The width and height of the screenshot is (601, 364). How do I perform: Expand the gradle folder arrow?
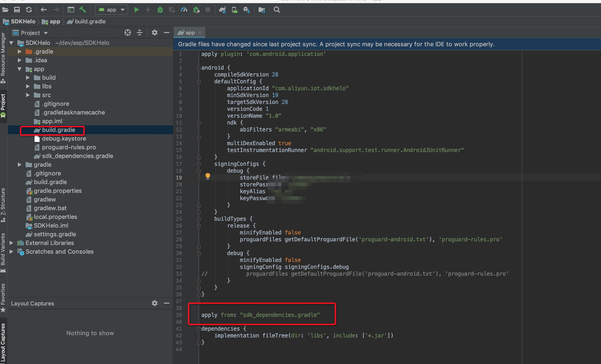(x=19, y=165)
